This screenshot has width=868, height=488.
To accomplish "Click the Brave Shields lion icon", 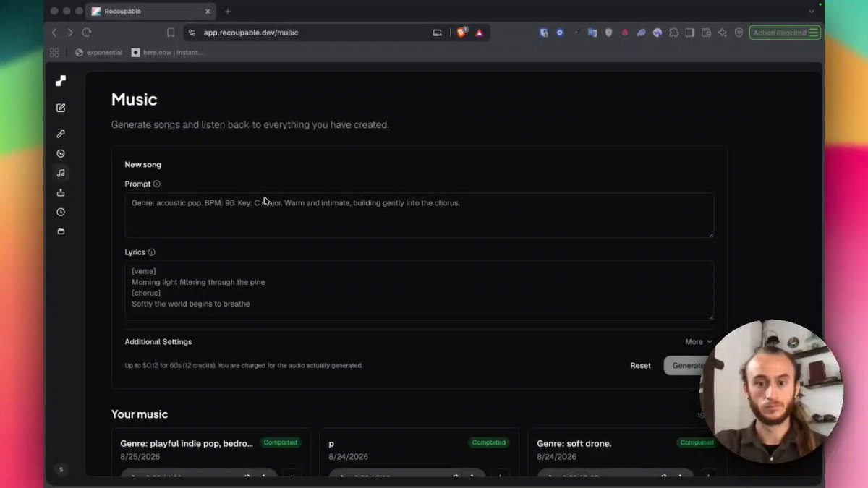I will [461, 33].
